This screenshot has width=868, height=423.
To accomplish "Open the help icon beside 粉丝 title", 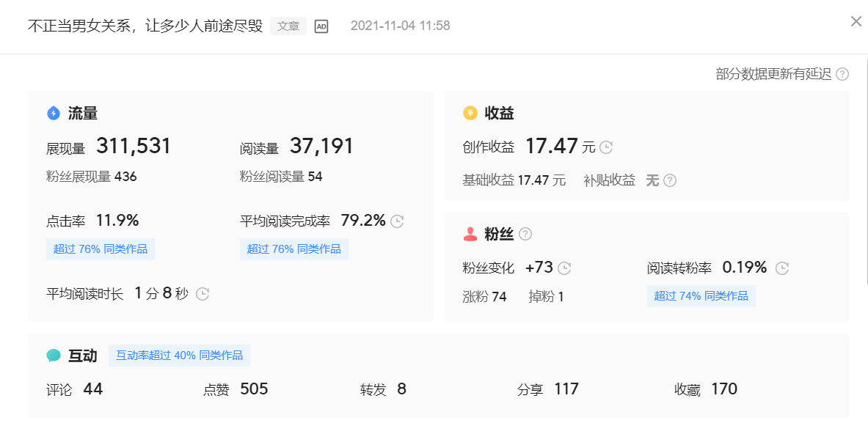I will tap(524, 234).
